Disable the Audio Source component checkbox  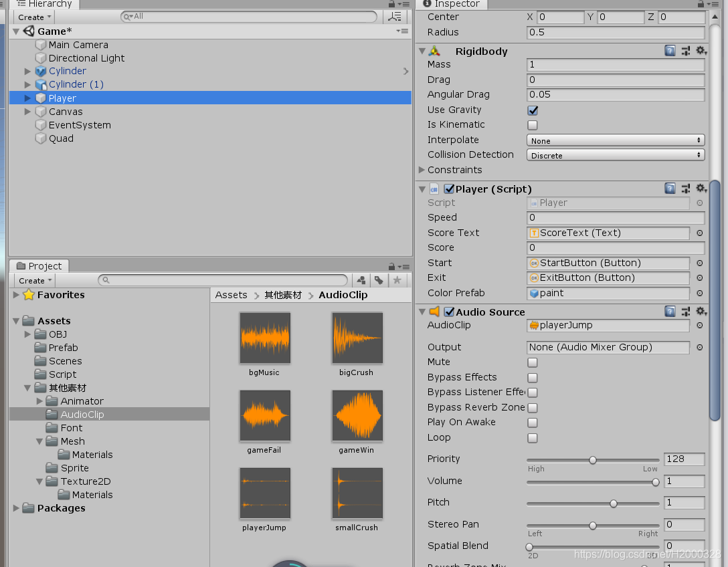449,312
